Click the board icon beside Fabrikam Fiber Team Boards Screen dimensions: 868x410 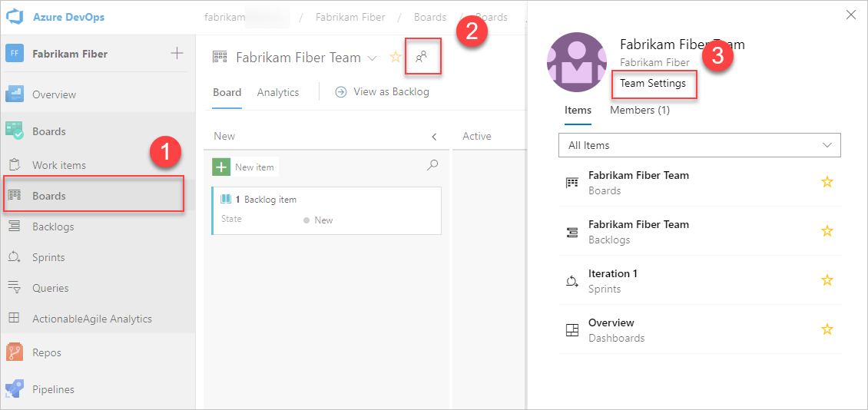point(571,184)
